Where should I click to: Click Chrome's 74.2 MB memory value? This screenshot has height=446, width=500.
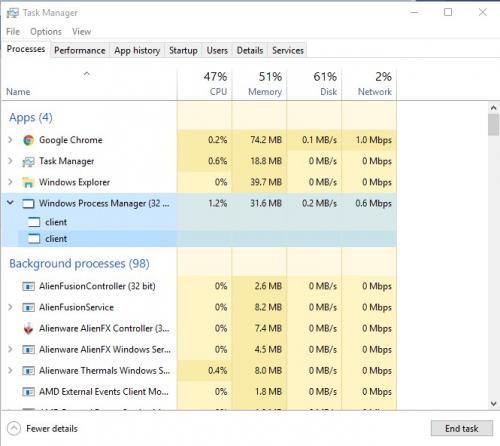(266, 140)
